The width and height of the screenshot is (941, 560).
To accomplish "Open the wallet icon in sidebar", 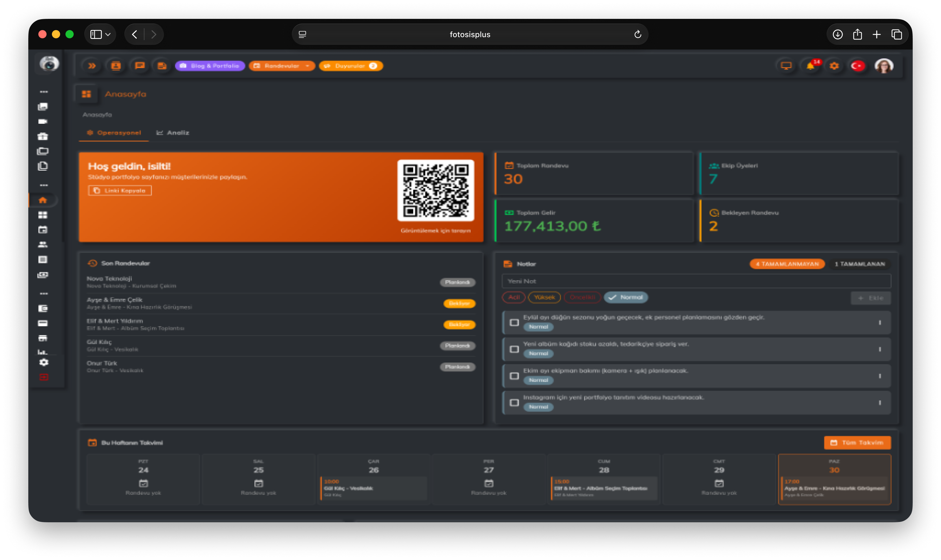I will coord(43,308).
